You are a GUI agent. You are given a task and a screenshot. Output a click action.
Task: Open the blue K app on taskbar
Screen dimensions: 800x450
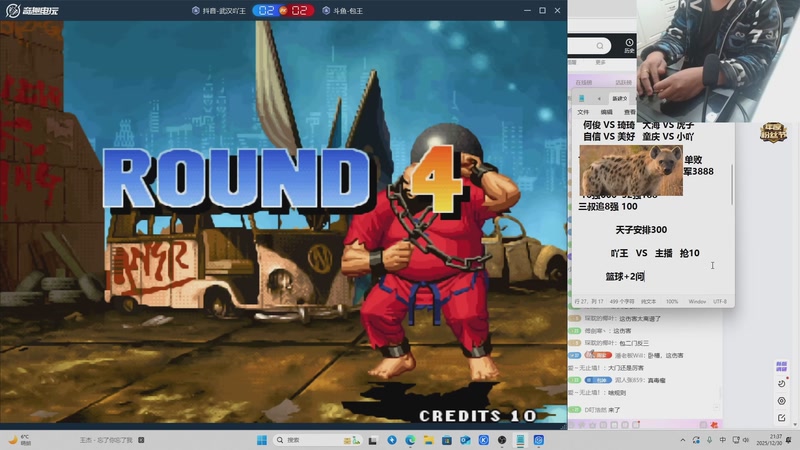pos(484,440)
